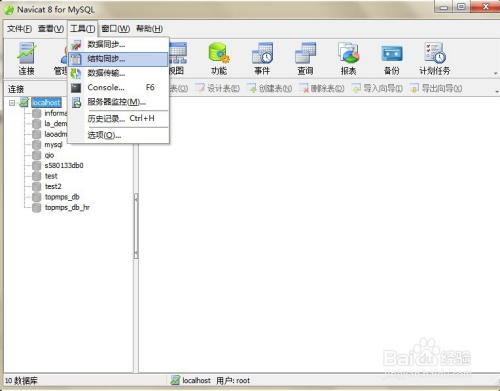Click the table toolbar overflow arrow
The image size is (500, 391).
(497, 91)
